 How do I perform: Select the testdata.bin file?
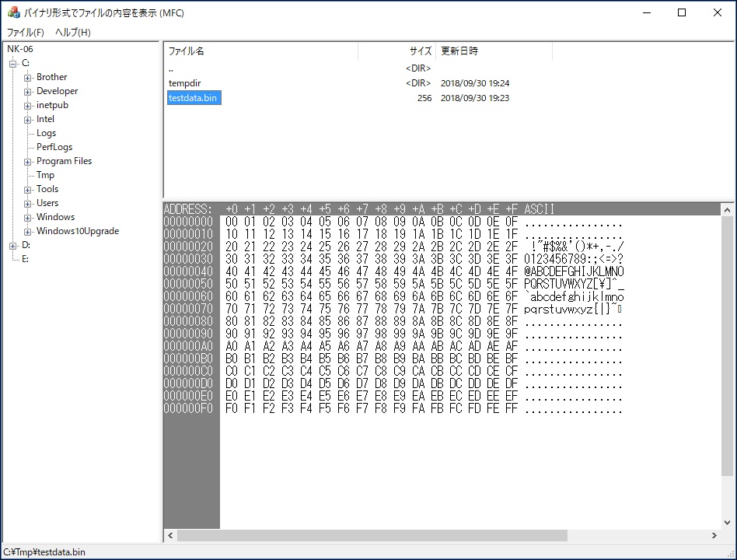(194, 98)
